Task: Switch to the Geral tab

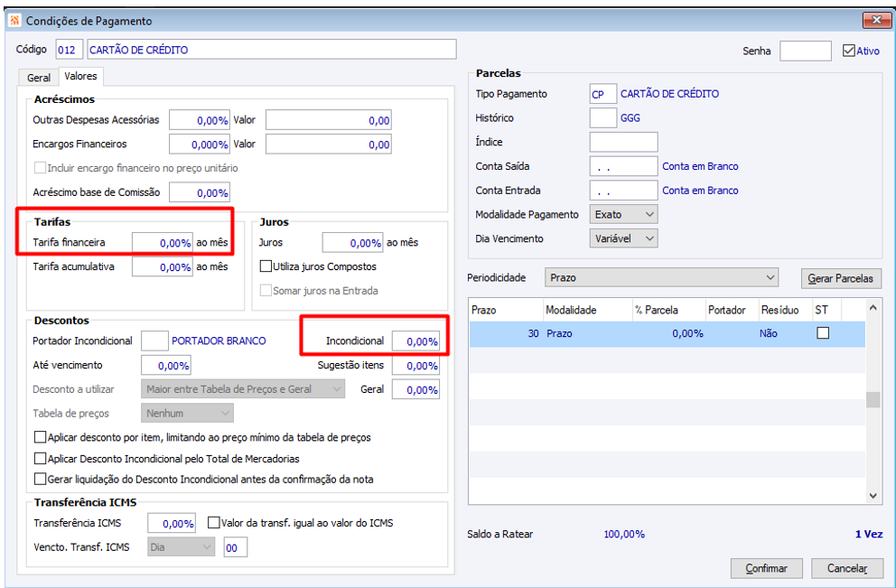Action: [x=39, y=78]
